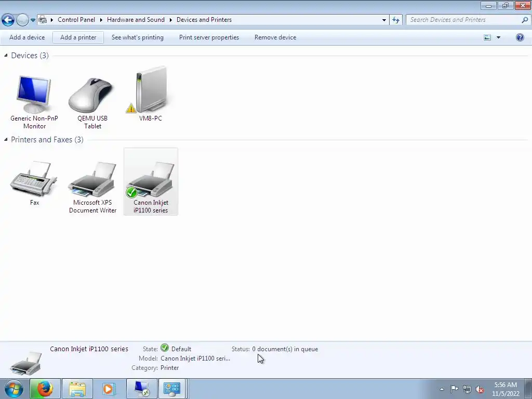The image size is (532, 399).
Task: Click the network tray icon
Action: [467, 389]
